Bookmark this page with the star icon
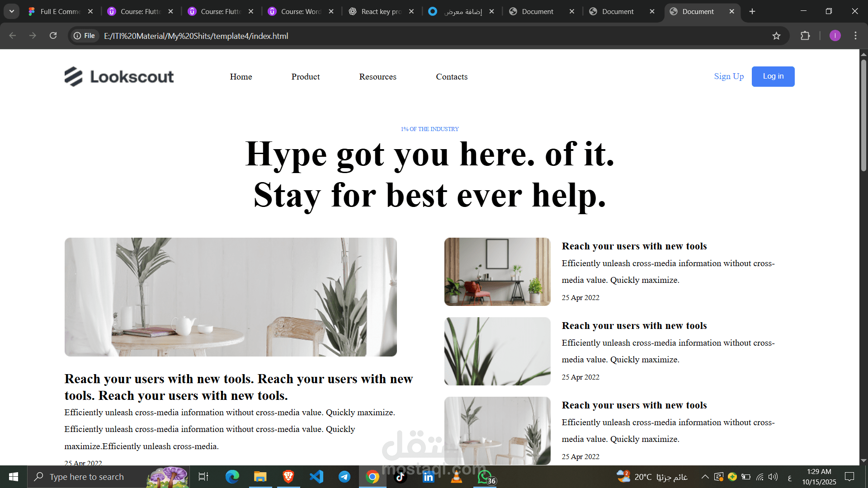Screen dimensions: 868x488 click(x=776, y=36)
